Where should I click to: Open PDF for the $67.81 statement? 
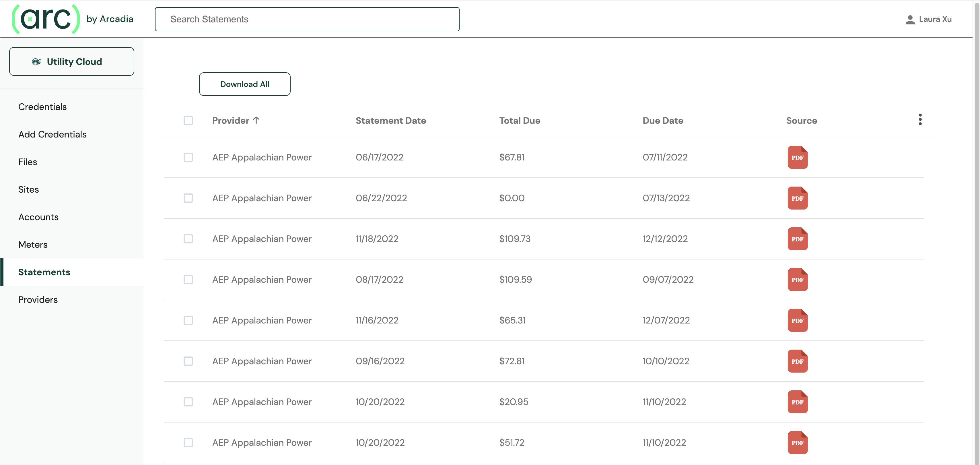click(x=797, y=157)
